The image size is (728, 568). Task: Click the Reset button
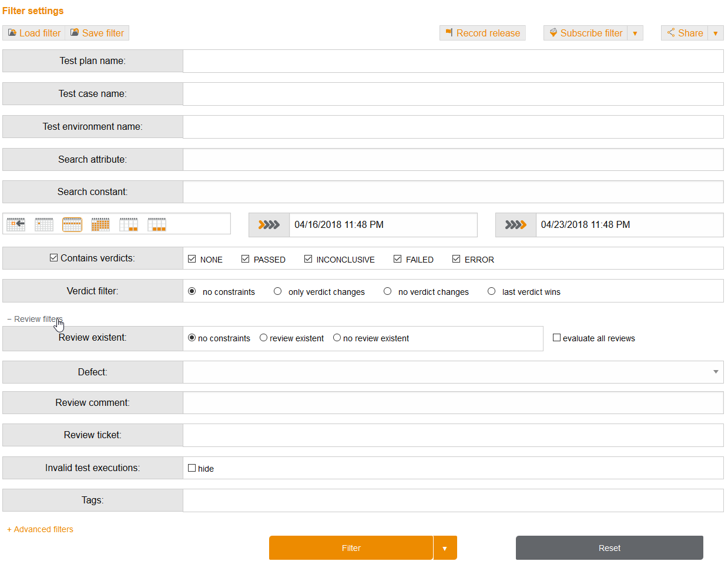609,547
